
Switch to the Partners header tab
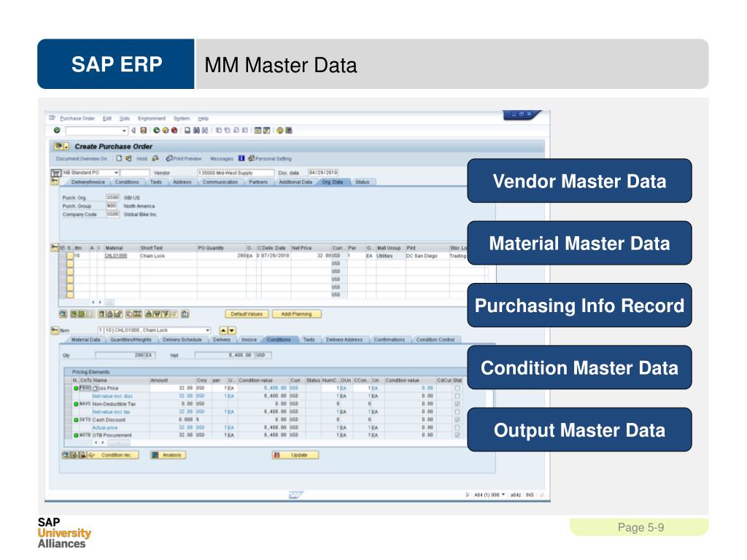(258, 182)
